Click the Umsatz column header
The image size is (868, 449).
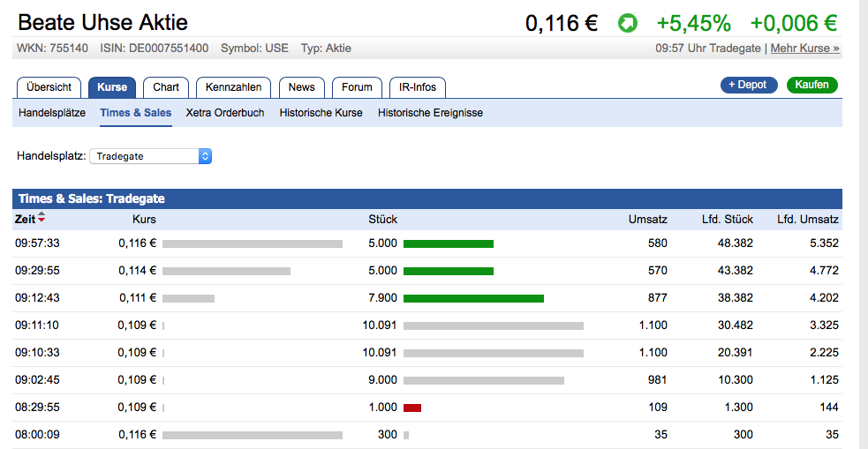[647, 219]
